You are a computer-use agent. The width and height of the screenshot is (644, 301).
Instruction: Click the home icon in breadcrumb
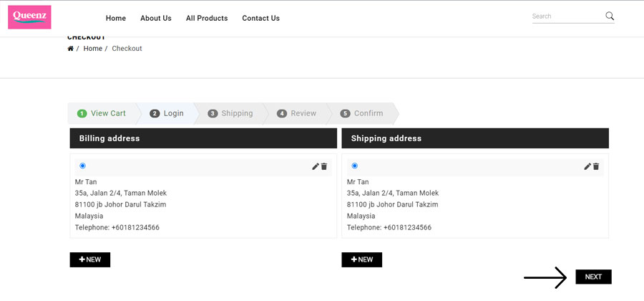pos(70,49)
